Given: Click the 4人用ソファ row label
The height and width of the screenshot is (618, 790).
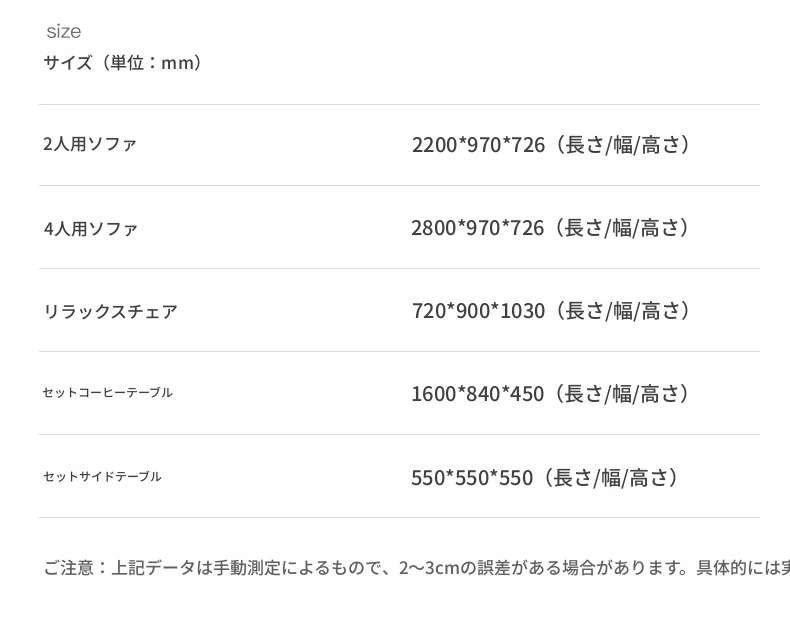Looking at the screenshot, I should [x=91, y=228].
